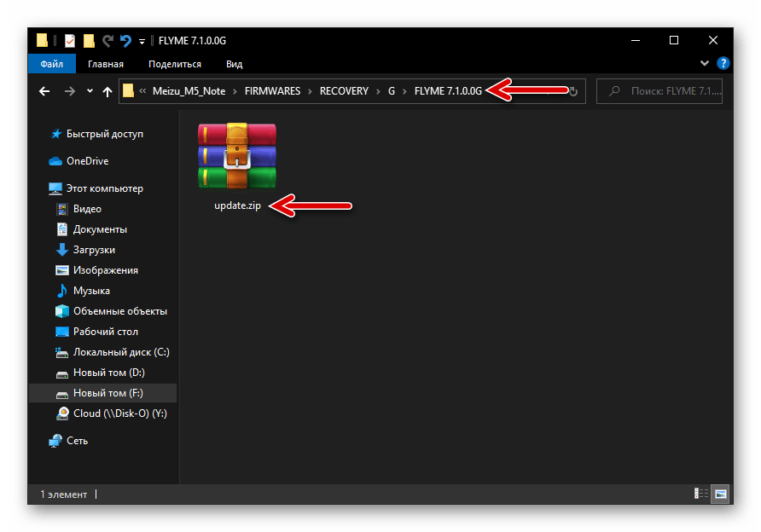761x532 pixels.
Task: Open the Изображения folder
Action: click(x=105, y=270)
